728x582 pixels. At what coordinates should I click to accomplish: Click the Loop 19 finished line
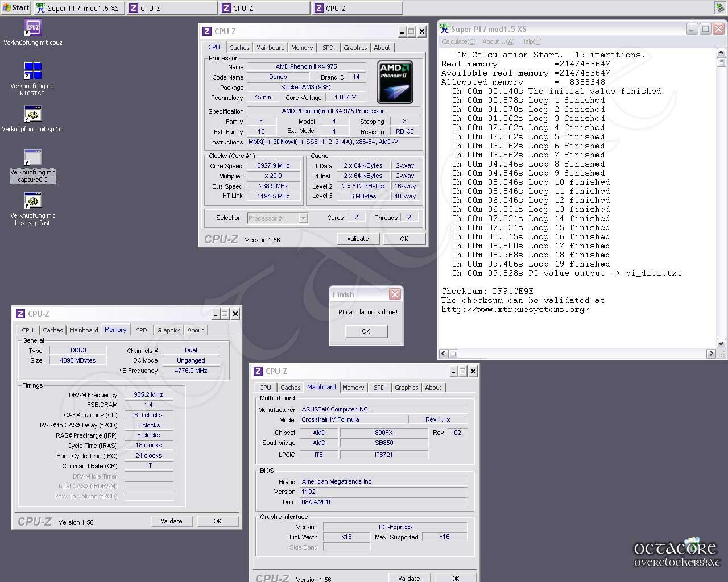tap(531, 264)
